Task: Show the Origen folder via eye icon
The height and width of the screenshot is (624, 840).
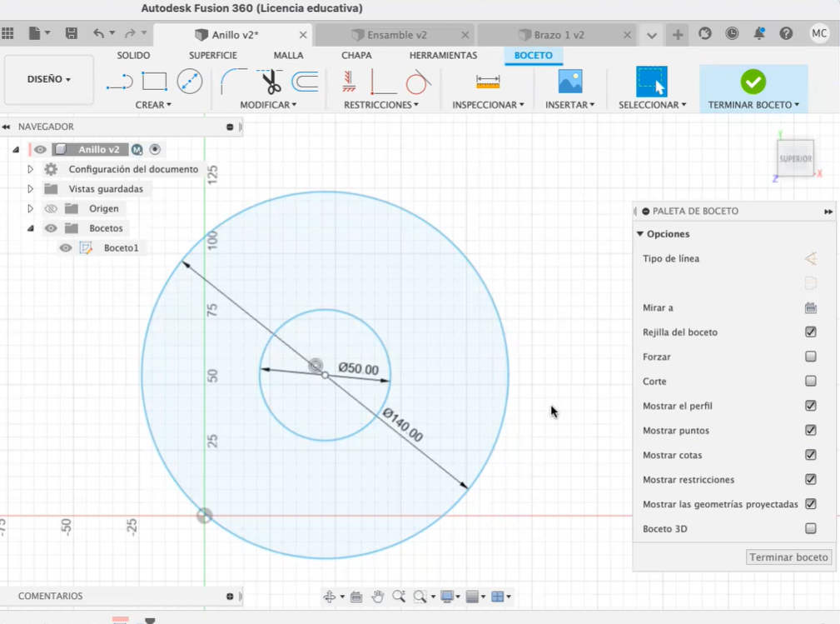Action: [x=51, y=208]
